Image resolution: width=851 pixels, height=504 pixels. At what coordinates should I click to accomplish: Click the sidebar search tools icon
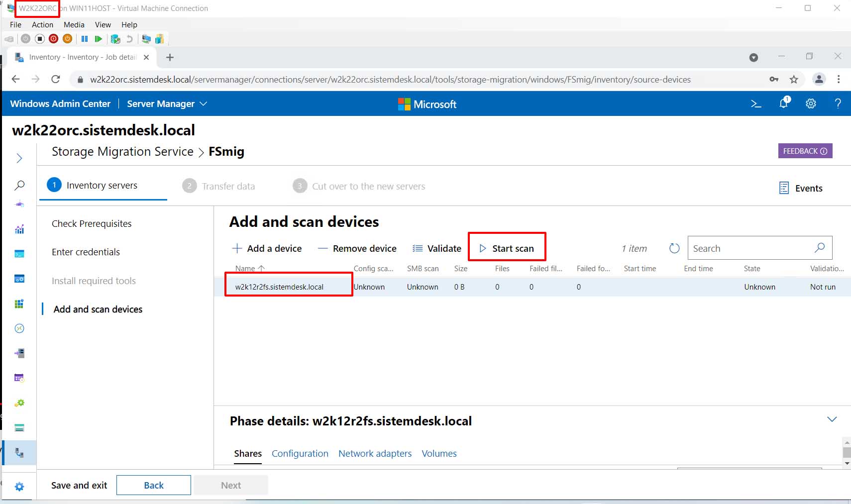click(x=19, y=185)
